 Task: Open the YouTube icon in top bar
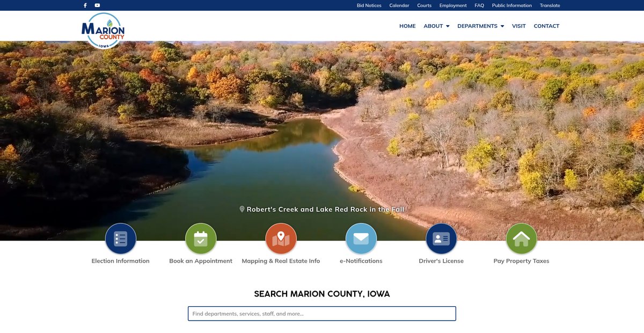[97, 5]
